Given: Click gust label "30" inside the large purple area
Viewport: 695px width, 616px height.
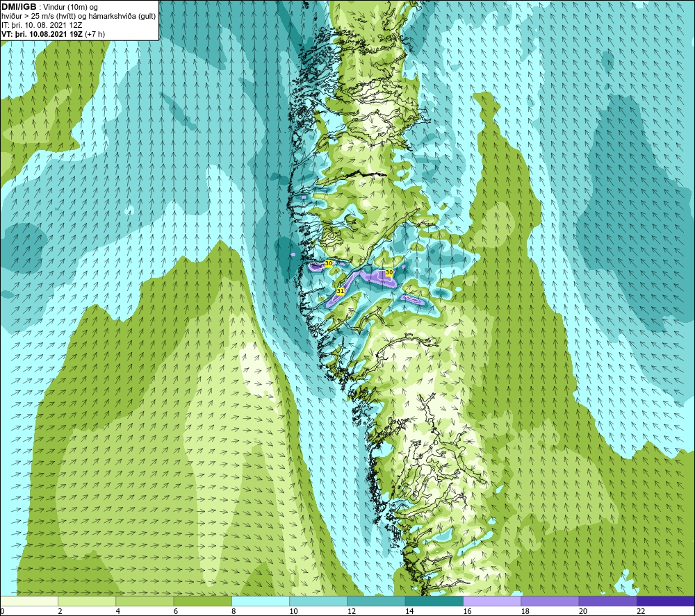Looking at the screenshot, I should click(389, 272).
